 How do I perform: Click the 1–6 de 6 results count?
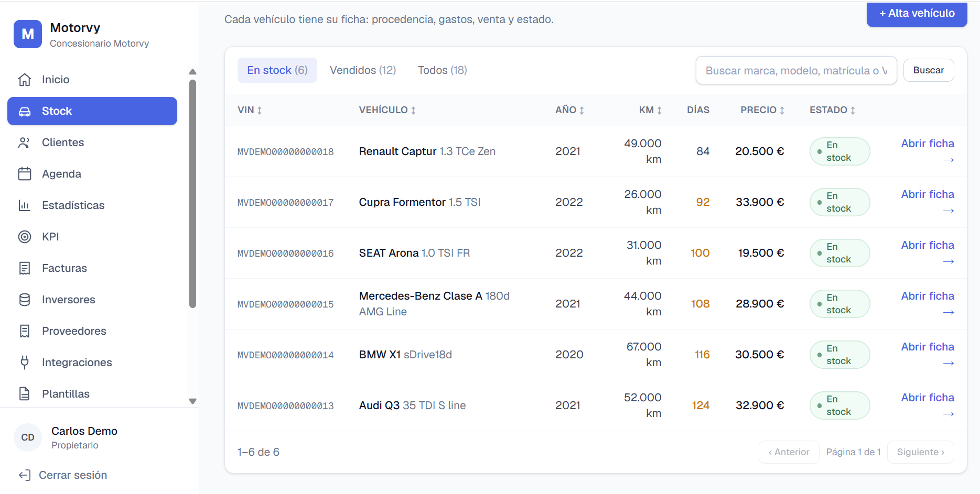pos(259,452)
